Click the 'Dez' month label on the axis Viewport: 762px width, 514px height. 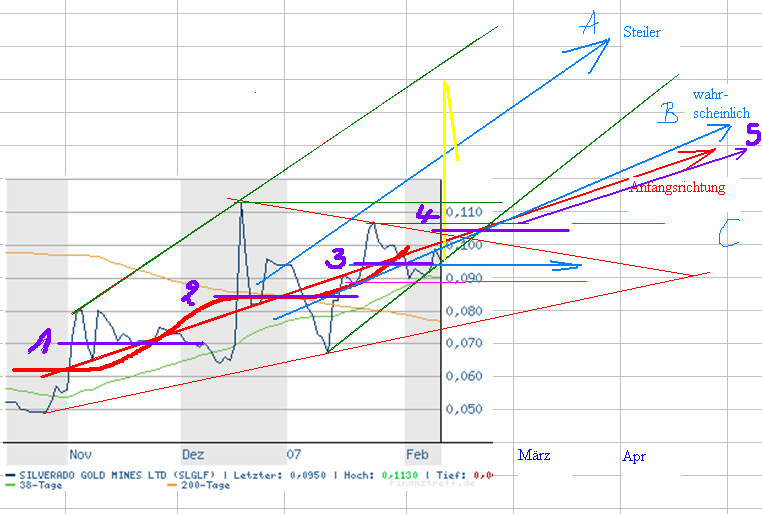pyautogui.click(x=192, y=455)
